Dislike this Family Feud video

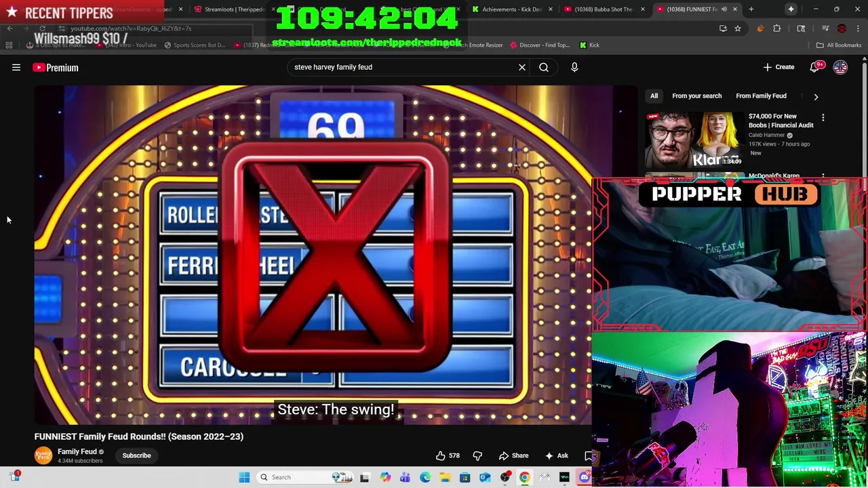pyautogui.click(x=477, y=455)
